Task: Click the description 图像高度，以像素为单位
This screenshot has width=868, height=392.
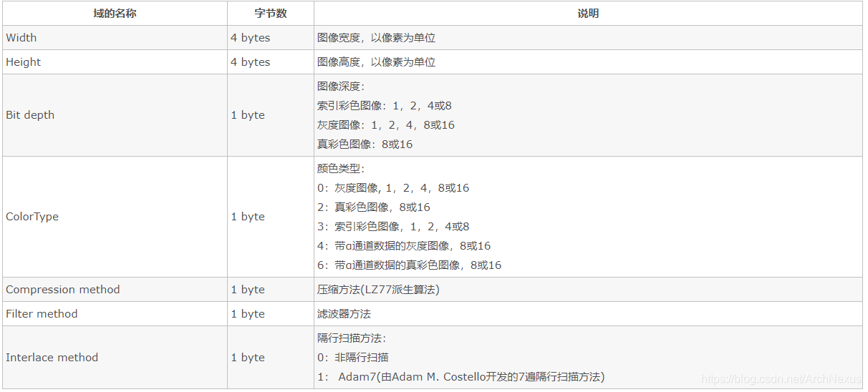Action: [377, 62]
